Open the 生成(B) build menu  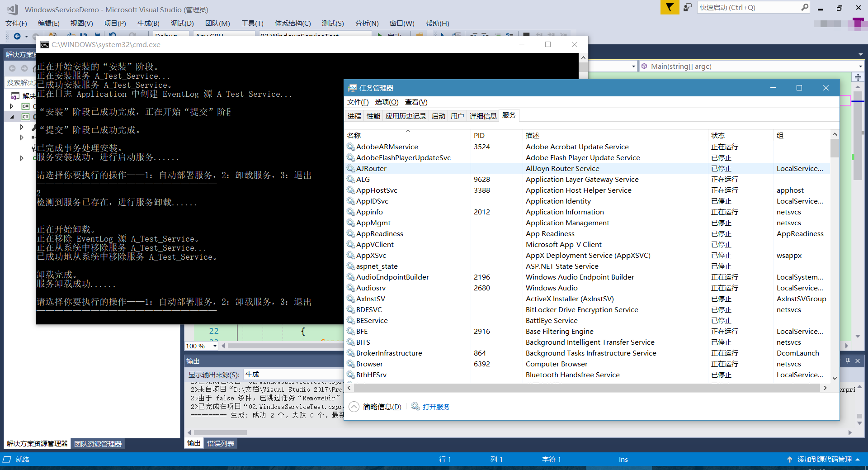coord(148,23)
